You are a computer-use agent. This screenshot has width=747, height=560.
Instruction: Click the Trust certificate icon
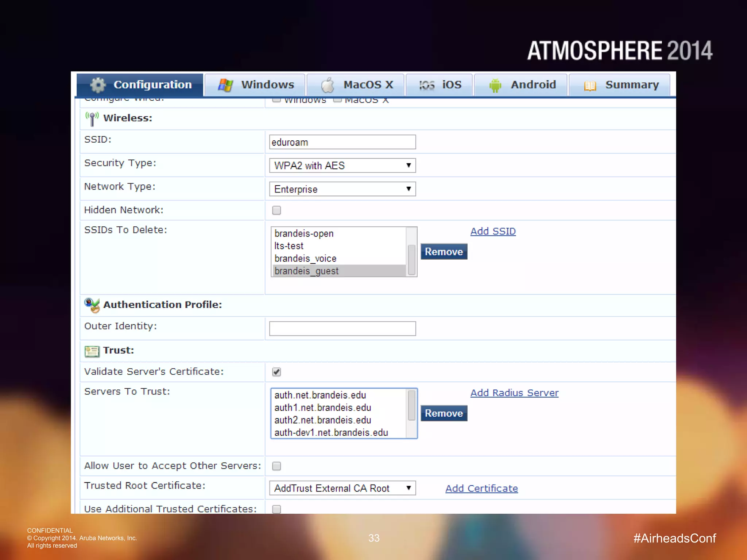92,351
